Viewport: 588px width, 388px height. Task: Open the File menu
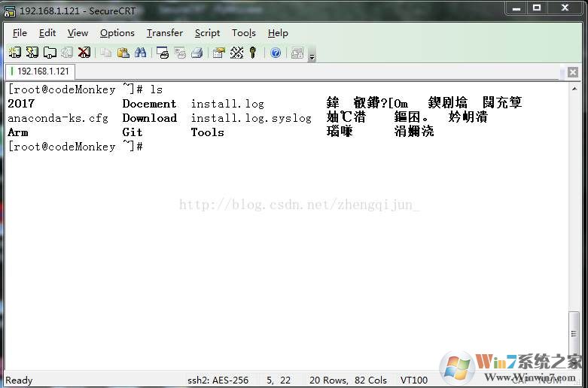pos(20,33)
